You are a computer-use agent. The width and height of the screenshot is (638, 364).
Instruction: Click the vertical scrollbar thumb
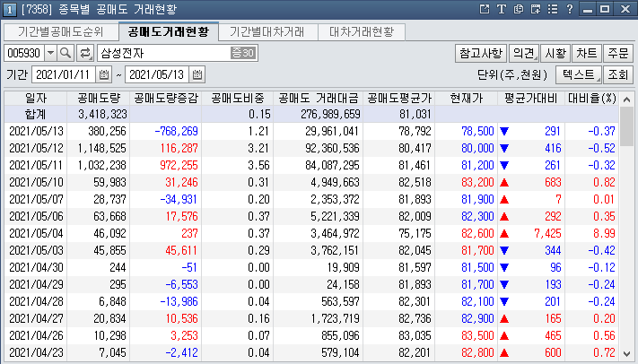coord(626,126)
